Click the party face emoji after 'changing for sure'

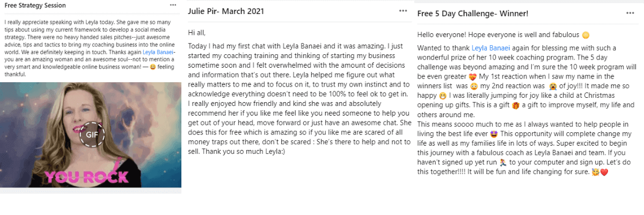tap(596, 173)
